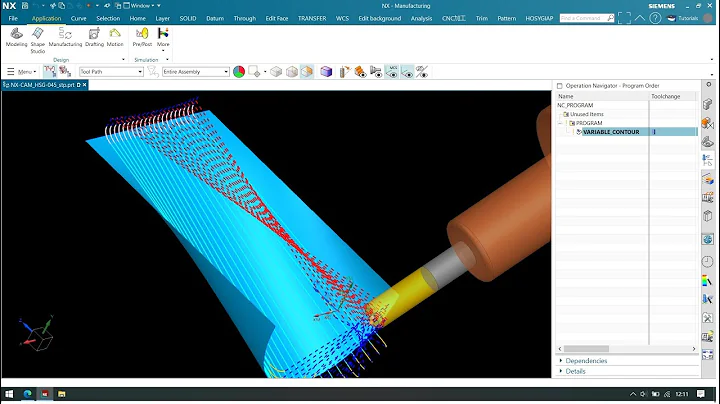Toggle the first Tool Path selection icon

[x=50, y=71]
